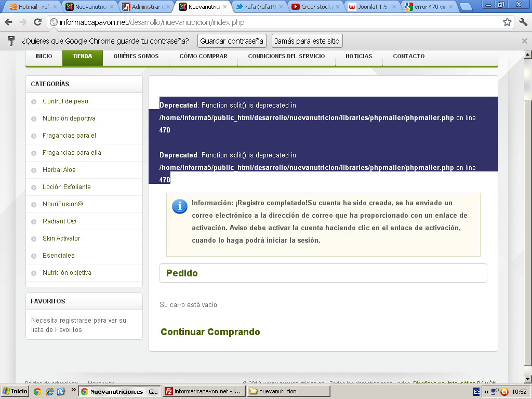
Task: Close the Hotmail tab
Action: pos(55,7)
